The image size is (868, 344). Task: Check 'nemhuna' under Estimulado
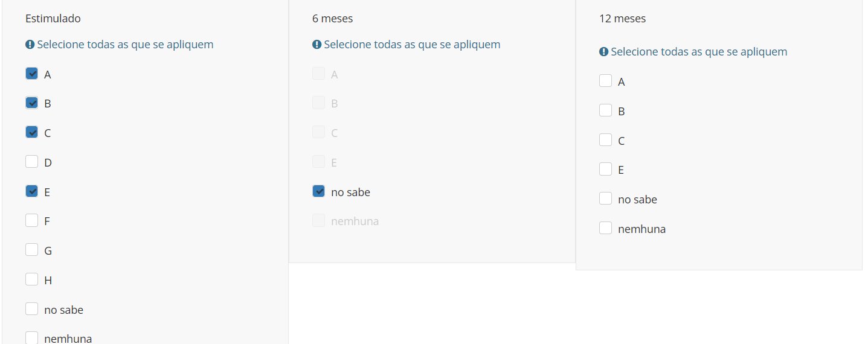[x=32, y=337]
